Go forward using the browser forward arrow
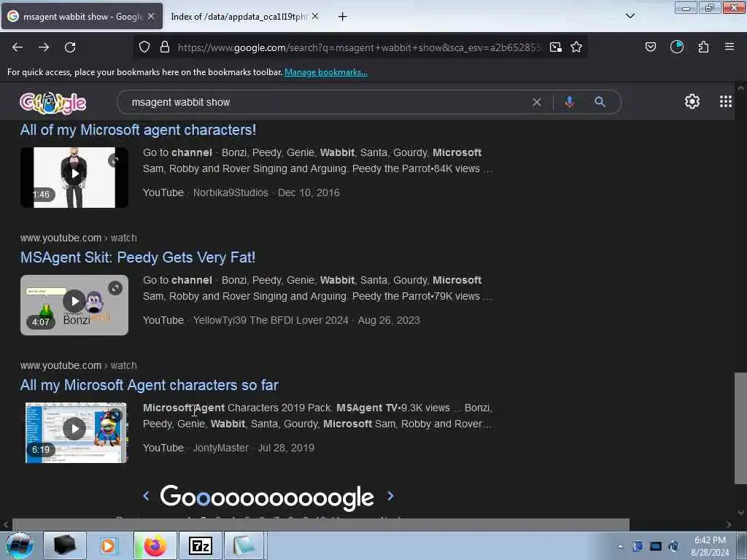This screenshot has width=747, height=560. (x=44, y=47)
